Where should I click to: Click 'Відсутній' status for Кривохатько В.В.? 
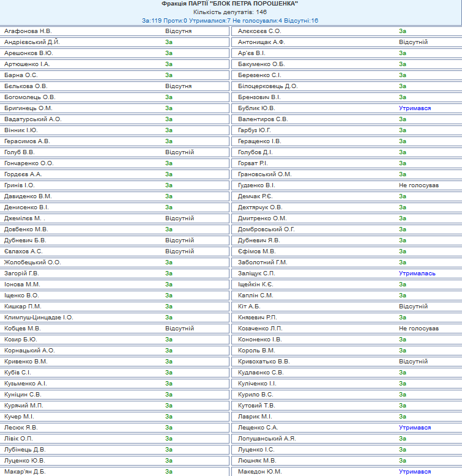(x=413, y=362)
